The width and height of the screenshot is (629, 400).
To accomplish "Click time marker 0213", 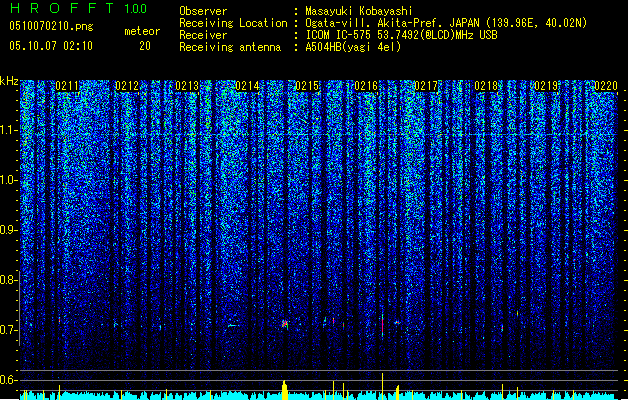I will pyautogui.click(x=187, y=86).
